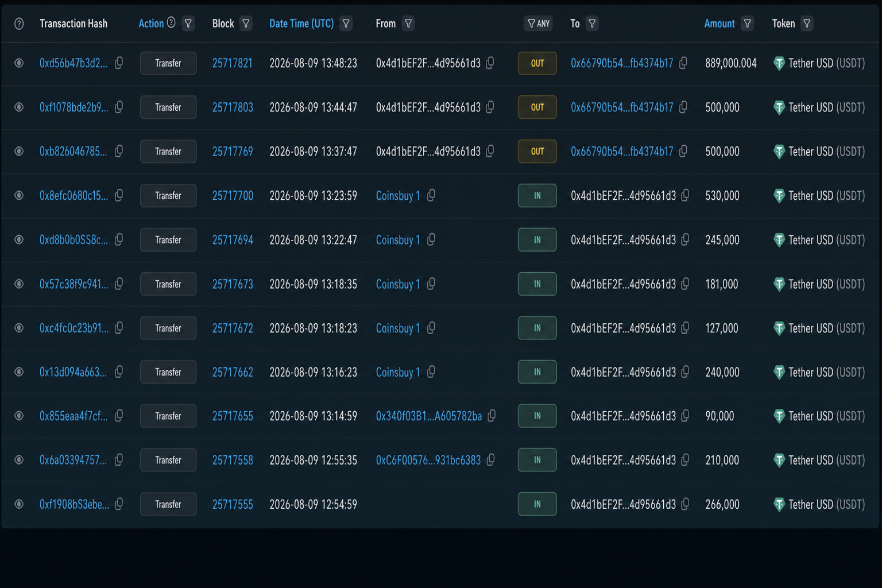Open the Amount column filter
Viewport: 882px width, 588px height.
click(x=747, y=24)
